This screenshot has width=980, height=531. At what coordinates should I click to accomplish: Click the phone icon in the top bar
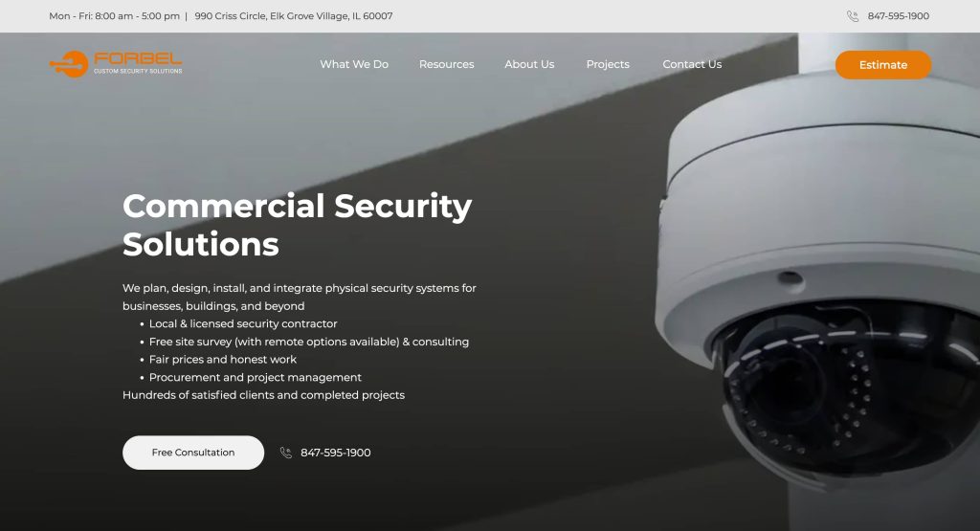[x=853, y=16]
